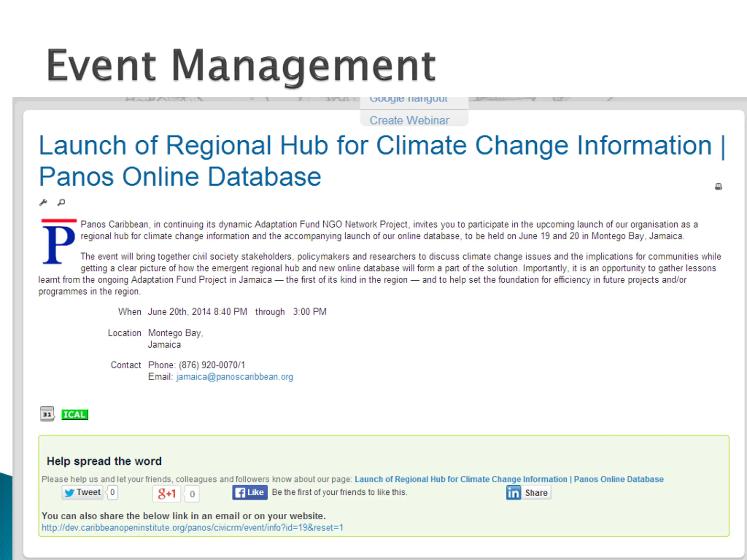This screenshot has width=747, height=560.
Task: Open the Create Webinar menu item
Action: tap(409, 120)
